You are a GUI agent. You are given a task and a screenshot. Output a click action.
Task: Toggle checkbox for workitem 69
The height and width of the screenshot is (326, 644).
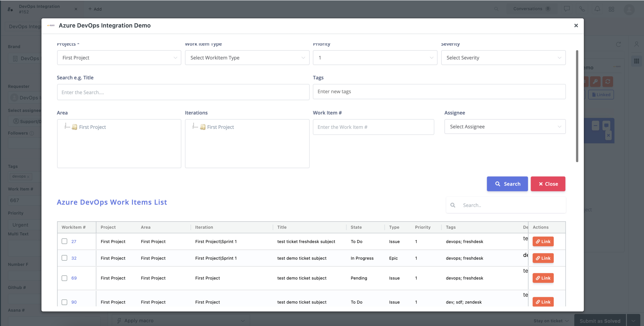(x=64, y=278)
